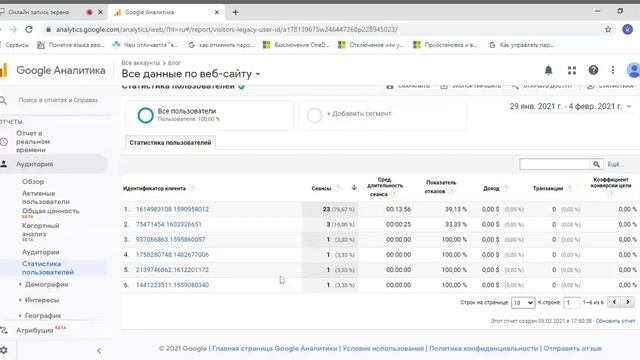Open the Google apps grid
This screenshot has height=360, width=640.
pos(572,70)
